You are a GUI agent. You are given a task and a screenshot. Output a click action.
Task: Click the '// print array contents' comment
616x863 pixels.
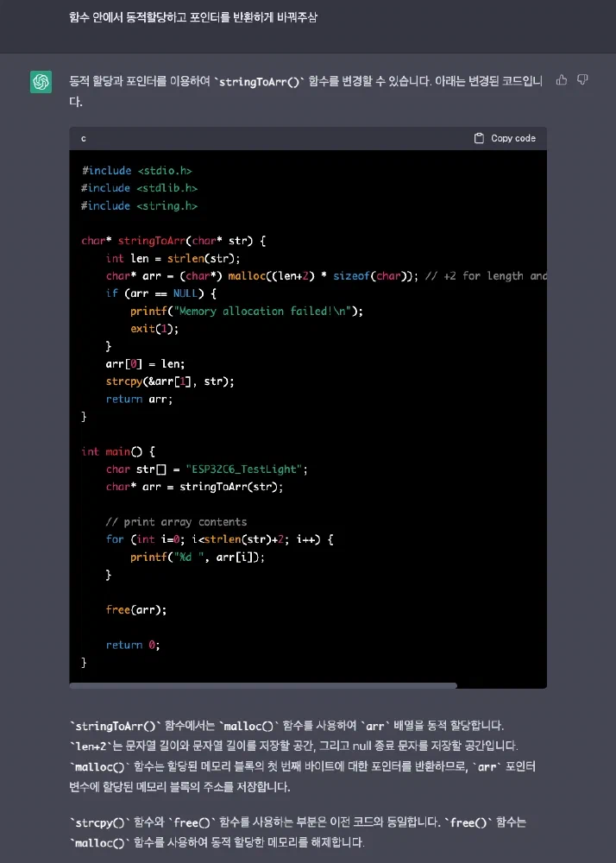point(176,522)
